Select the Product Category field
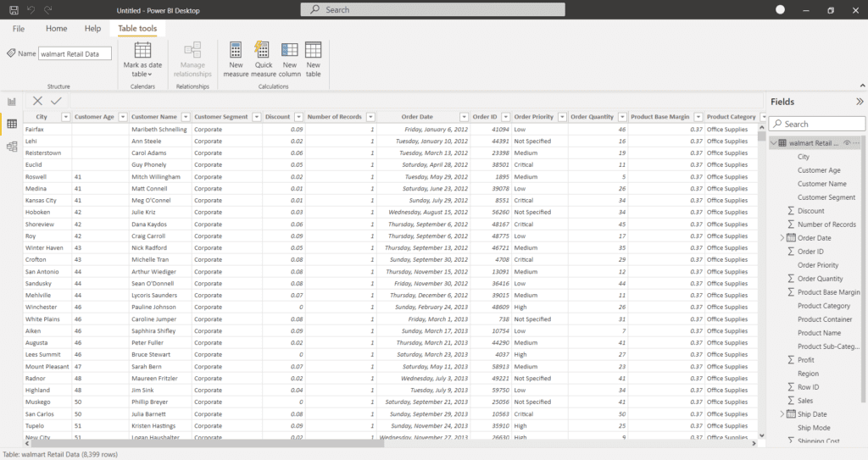This screenshot has width=868, height=460. point(824,306)
